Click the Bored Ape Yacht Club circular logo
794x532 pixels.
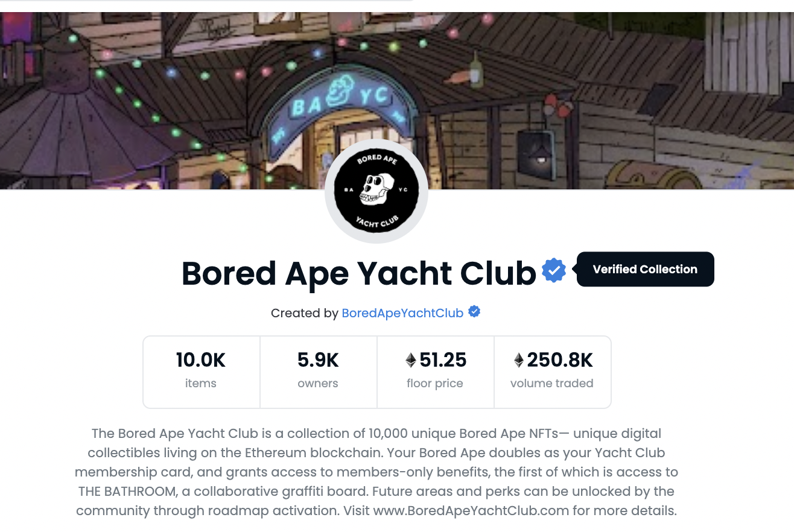[376, 192]
